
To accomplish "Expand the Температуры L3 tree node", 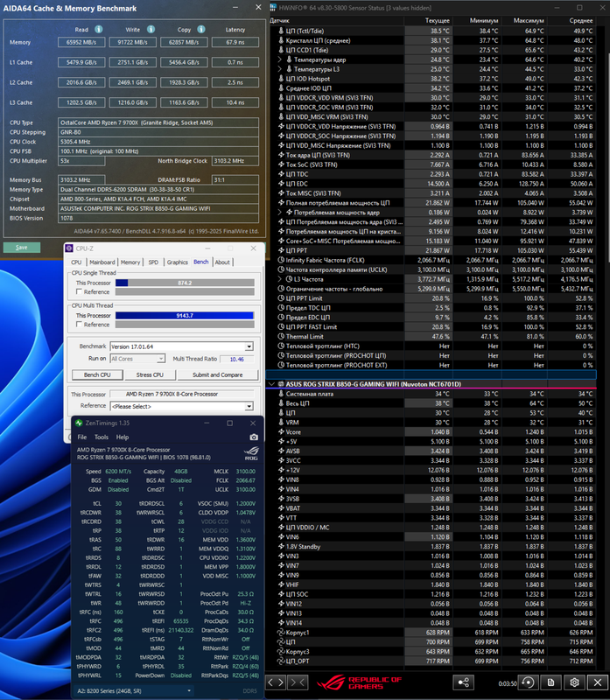I will pos(280,69).
